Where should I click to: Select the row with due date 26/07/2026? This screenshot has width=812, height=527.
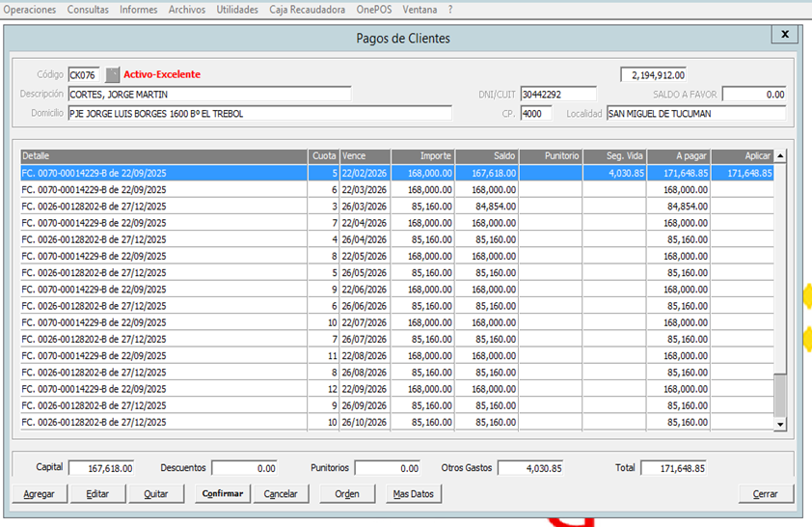pos(397,339)
